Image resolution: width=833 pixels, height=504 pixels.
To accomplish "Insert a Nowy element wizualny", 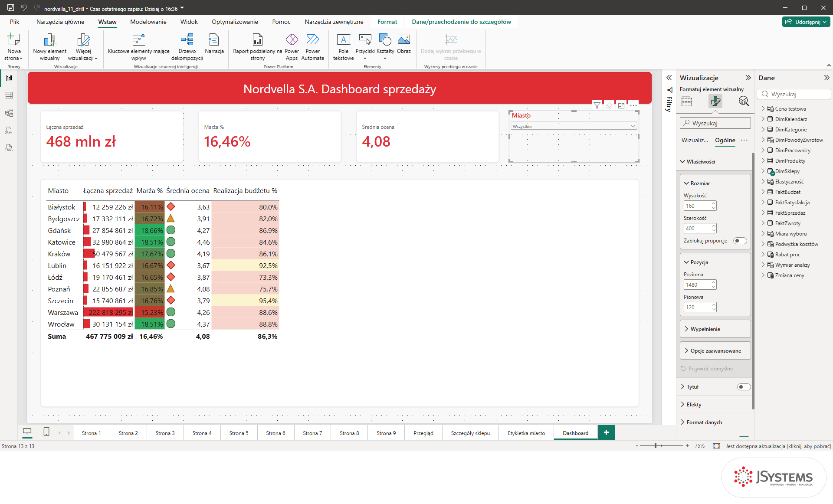I will point(50,47).
